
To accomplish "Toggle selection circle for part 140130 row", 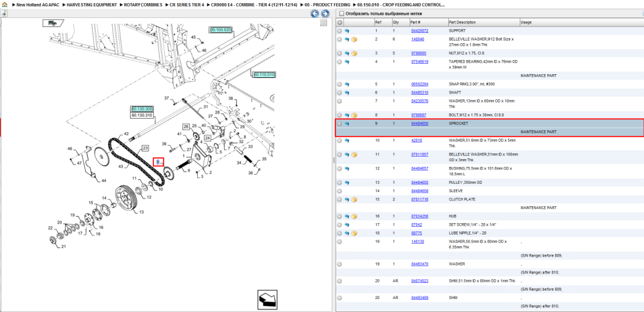I will coord(339,242).
